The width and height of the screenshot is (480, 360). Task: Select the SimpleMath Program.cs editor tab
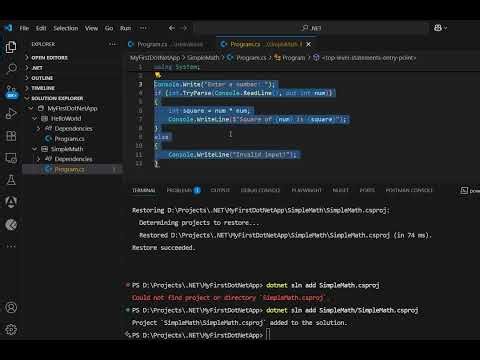[x=266, y=44]
